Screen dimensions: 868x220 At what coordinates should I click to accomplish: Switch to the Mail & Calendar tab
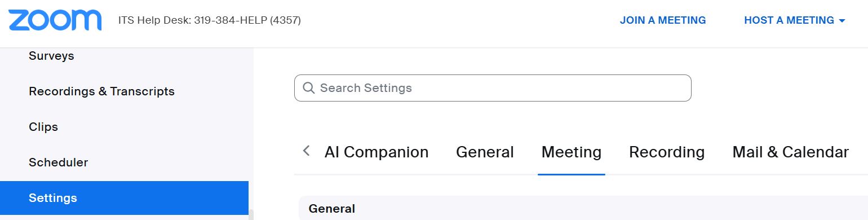[x=790, y=152]
